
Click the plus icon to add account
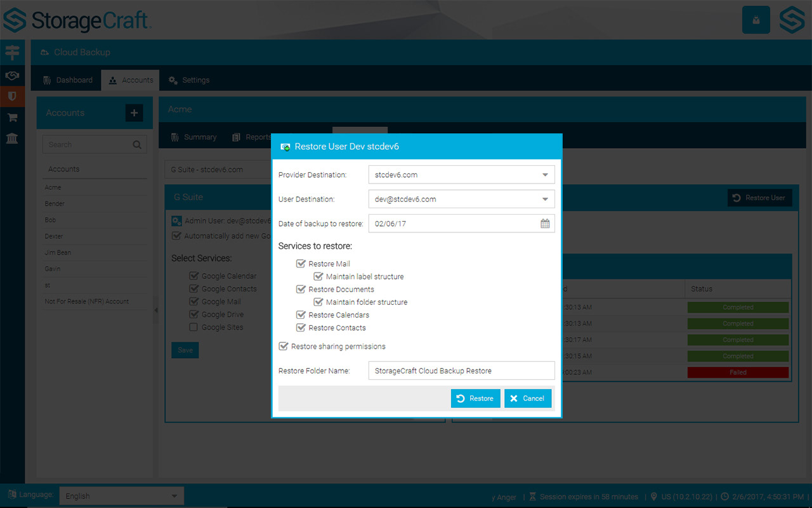pos(134,113)
